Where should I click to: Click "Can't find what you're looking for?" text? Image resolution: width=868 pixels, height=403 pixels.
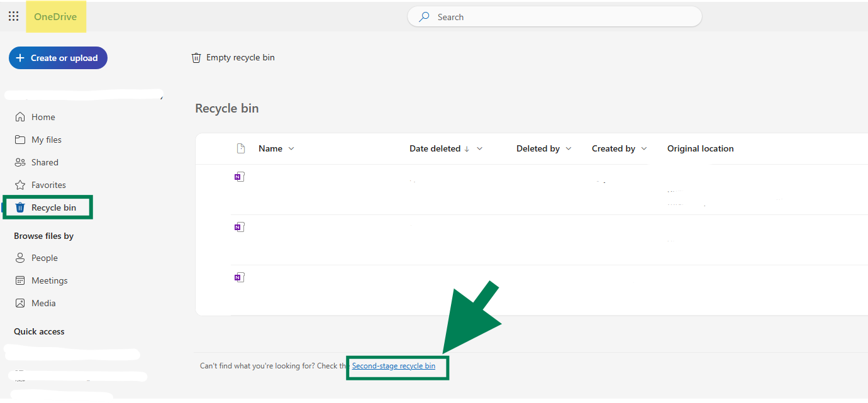point(257,366)
